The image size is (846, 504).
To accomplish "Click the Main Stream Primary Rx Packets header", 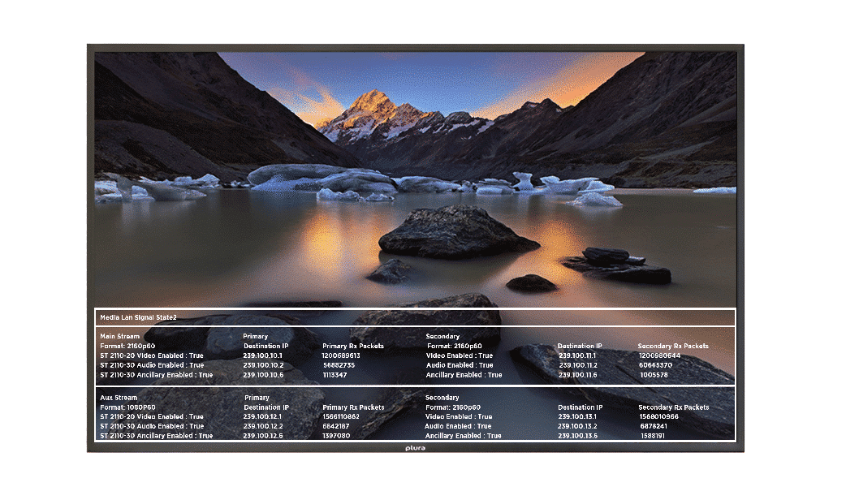I will [x=353, y=346].
